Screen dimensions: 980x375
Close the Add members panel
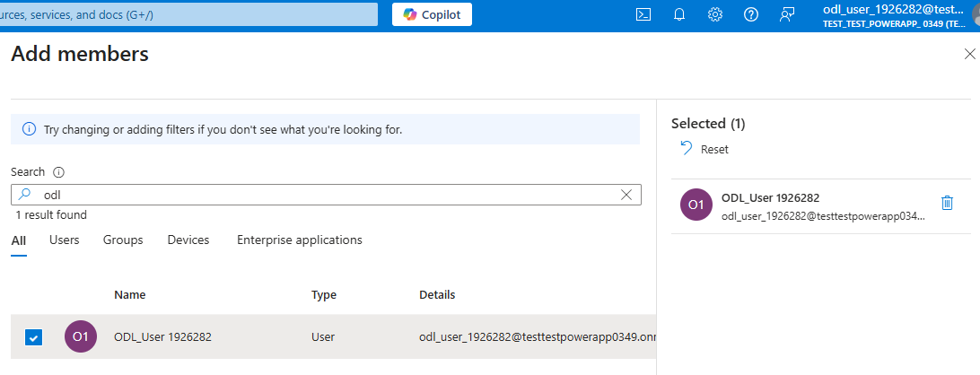pyautogui.click(x=968, y=55)
